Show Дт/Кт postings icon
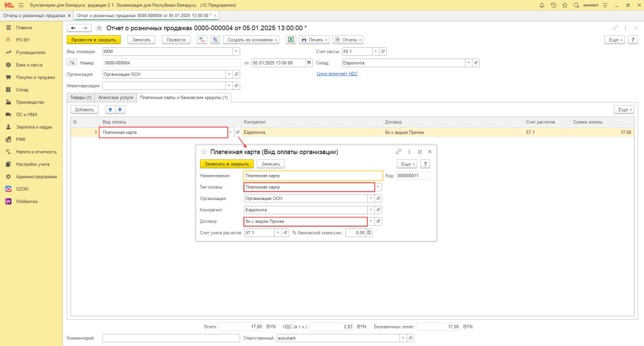The width and height of the screenshot is (644, 346). click(x=202, y=40)
